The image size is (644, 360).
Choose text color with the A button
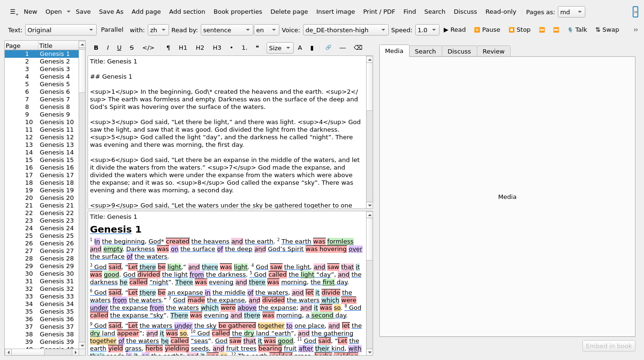pyautogui.click(x=300, y=47)
